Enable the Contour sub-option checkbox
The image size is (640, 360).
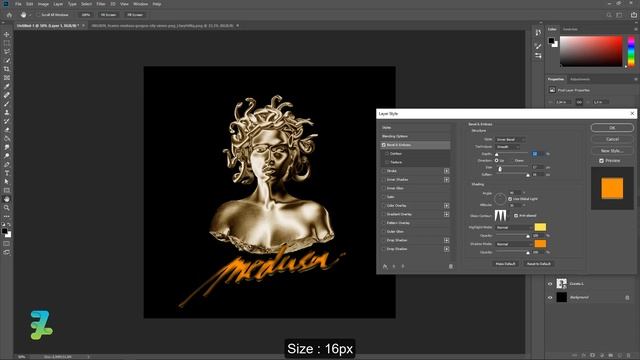(387, 153)
